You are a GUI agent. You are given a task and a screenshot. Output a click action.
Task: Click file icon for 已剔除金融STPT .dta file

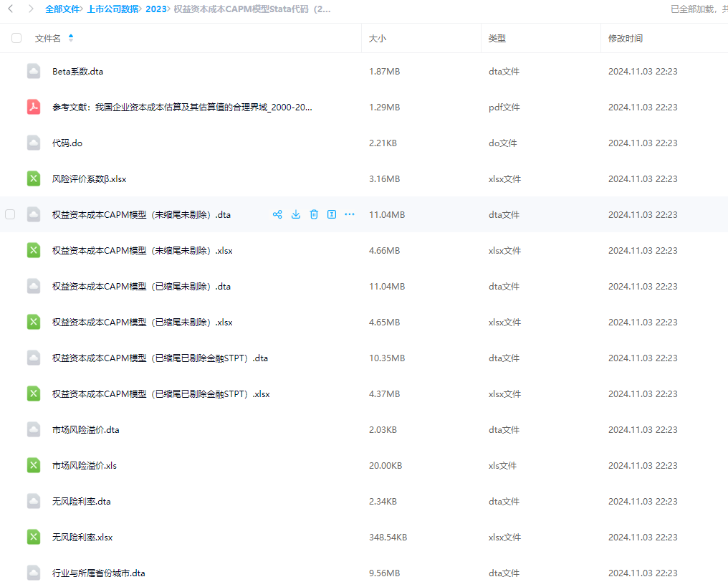(34, 358)
